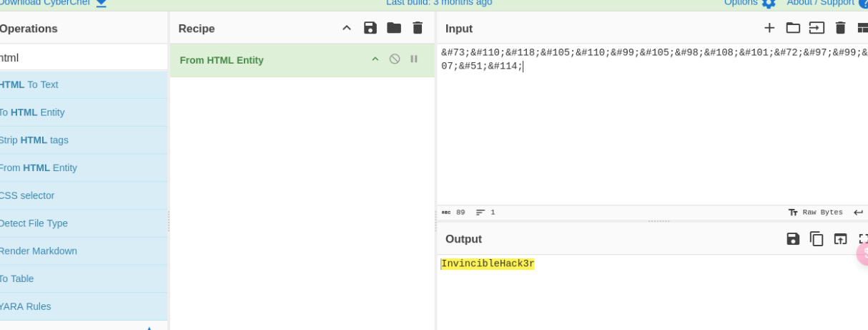Clear recipe with trash icon
Screen dimensions: 868x330
418,28
